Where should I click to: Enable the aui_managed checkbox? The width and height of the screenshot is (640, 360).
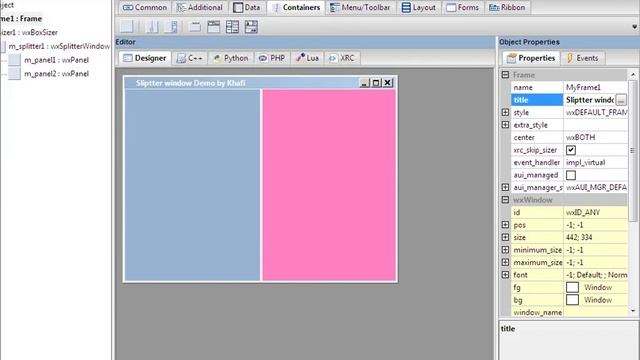571,175
